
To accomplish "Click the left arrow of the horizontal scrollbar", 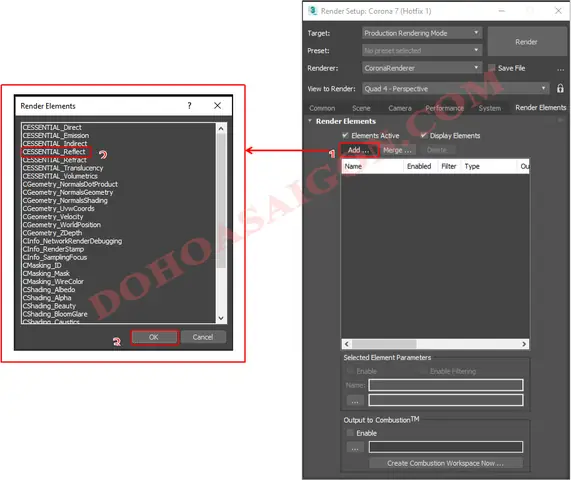I will (x=347, y=344).
